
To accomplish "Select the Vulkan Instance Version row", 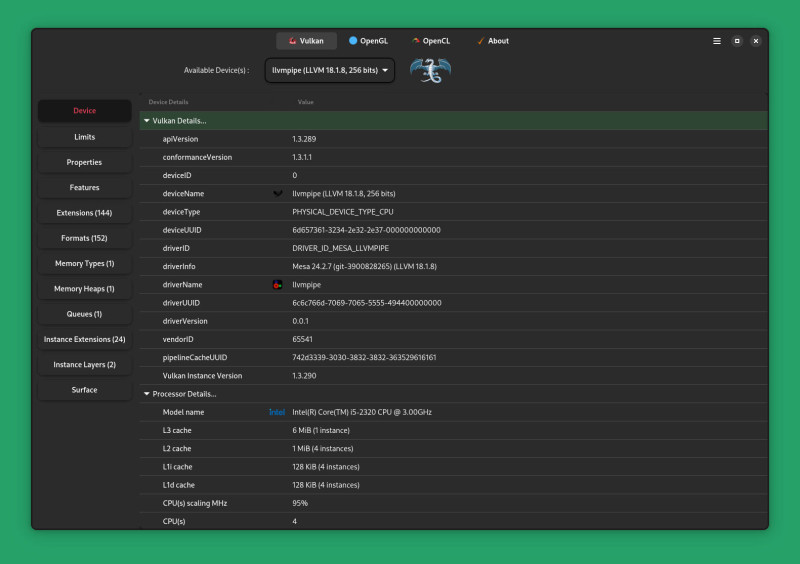I will pyautogui.click(x=454, y=376).
